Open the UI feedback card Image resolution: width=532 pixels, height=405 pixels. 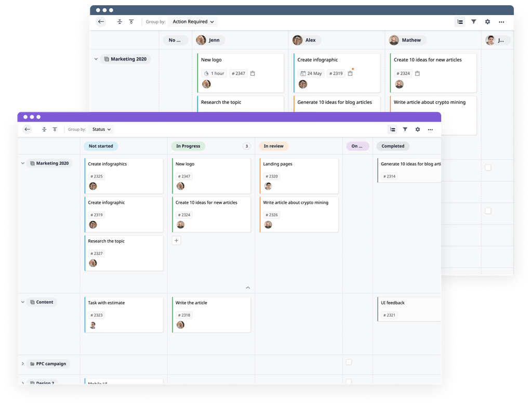click(x=409, y=309)
